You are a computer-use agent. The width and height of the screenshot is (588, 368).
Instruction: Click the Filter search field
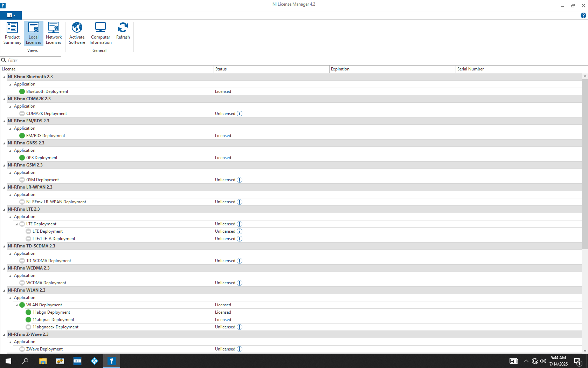coord(31,60)
